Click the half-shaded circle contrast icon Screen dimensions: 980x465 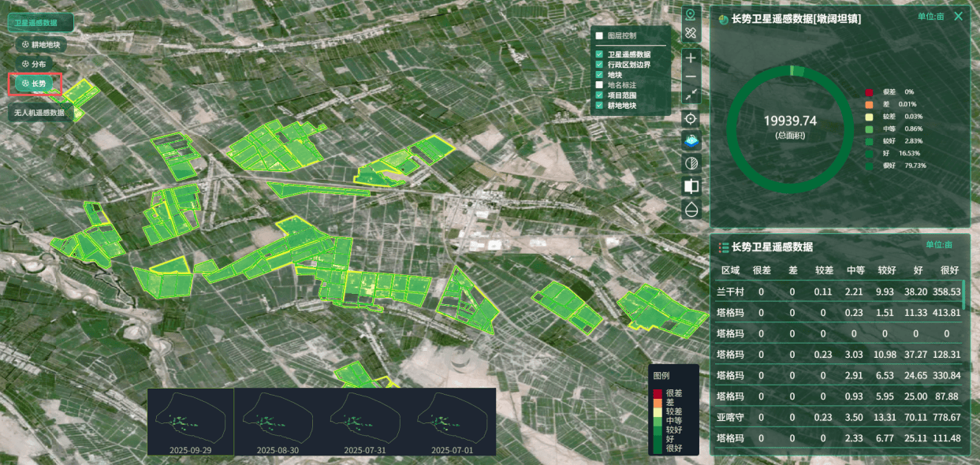691,164
